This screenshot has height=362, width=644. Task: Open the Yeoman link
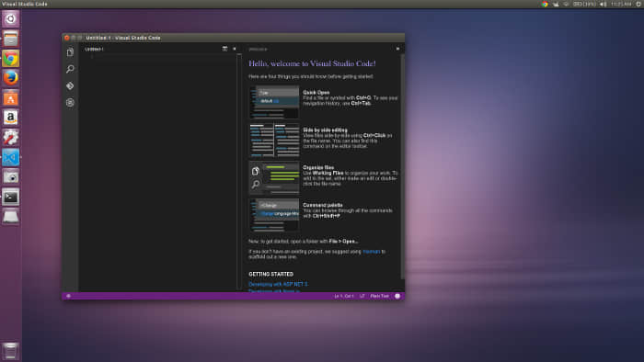[x=372, y=252]
